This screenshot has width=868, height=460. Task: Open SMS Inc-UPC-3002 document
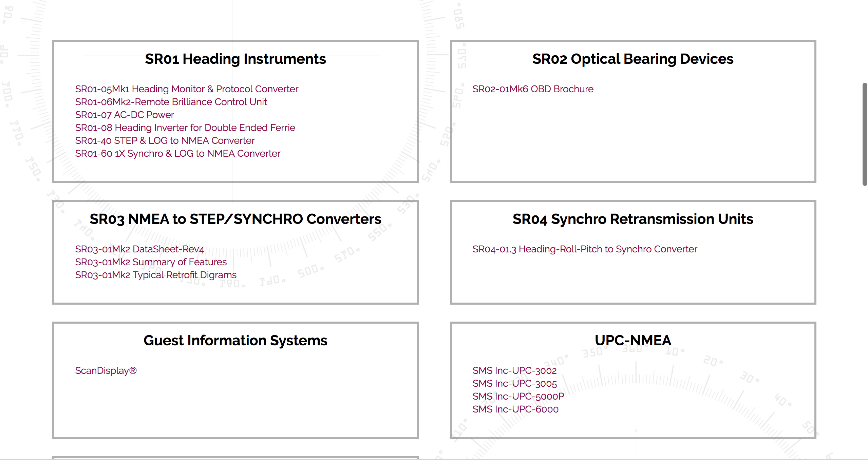(x=514, y=370)
